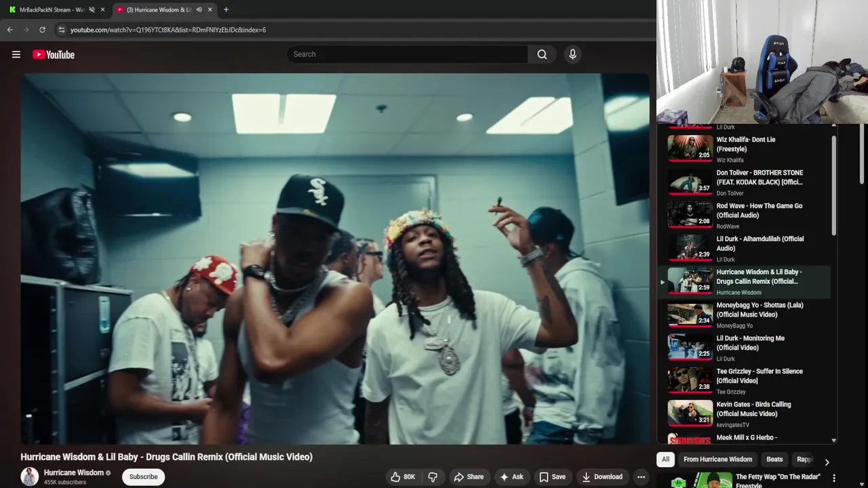Open more actions ellipsis under video
Image resolution: width=868 pixels, height=488 pixels.
pyautogui.click(x=641, y=477)
